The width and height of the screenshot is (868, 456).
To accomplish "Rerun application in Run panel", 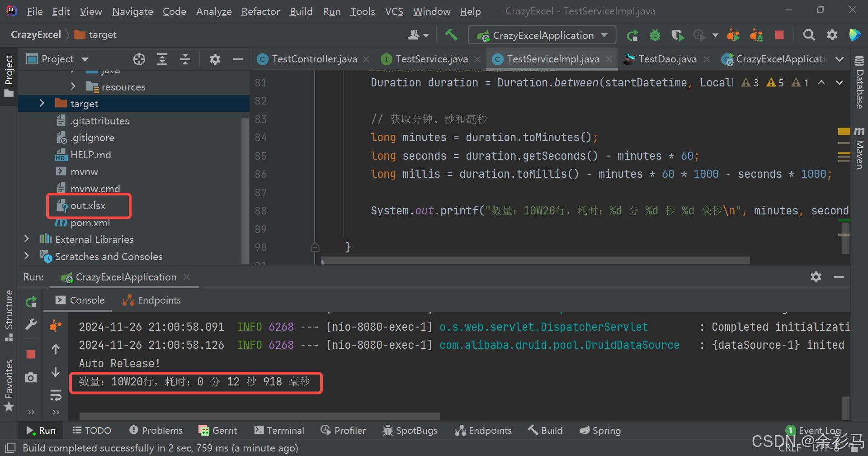I will (x=31, y=302).
